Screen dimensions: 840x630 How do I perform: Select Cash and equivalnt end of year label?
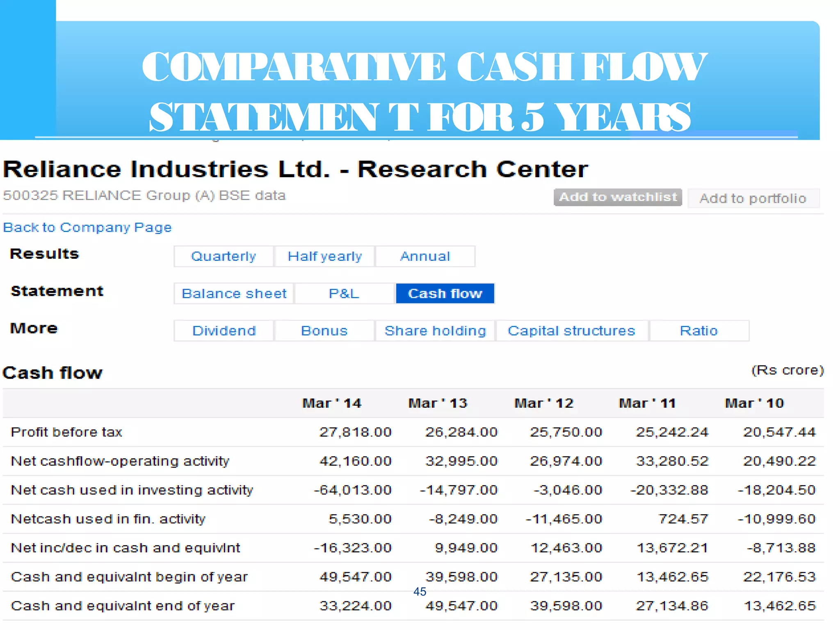(123, 606)
